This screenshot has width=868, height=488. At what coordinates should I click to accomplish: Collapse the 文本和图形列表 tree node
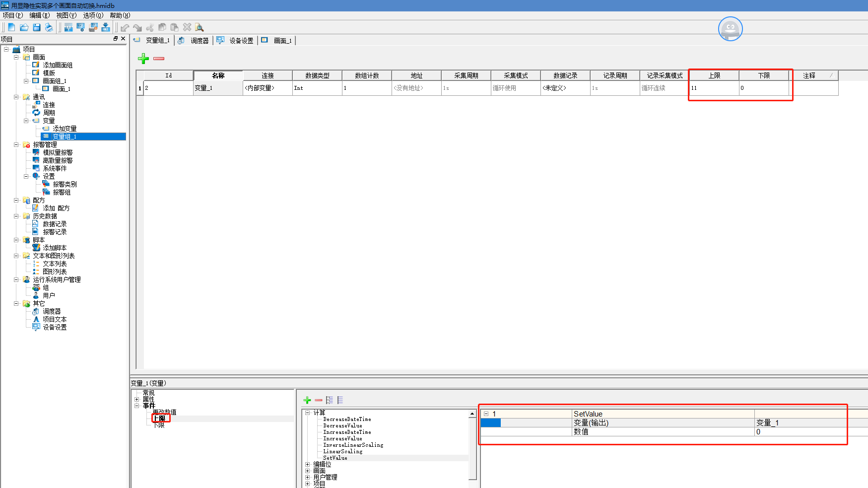click(16, 256)
